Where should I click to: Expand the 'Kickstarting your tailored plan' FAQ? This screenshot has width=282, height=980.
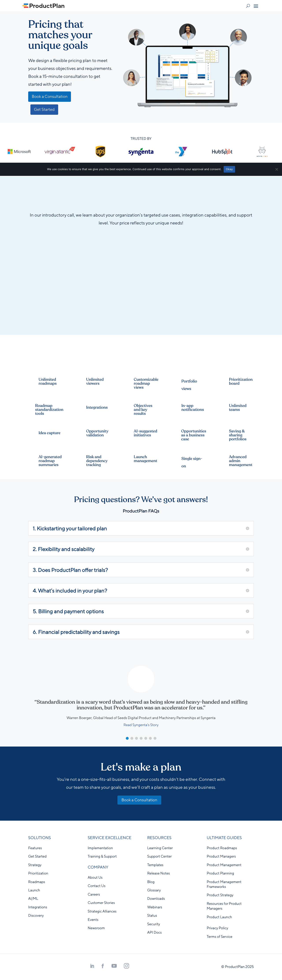(x=141, y=528)
